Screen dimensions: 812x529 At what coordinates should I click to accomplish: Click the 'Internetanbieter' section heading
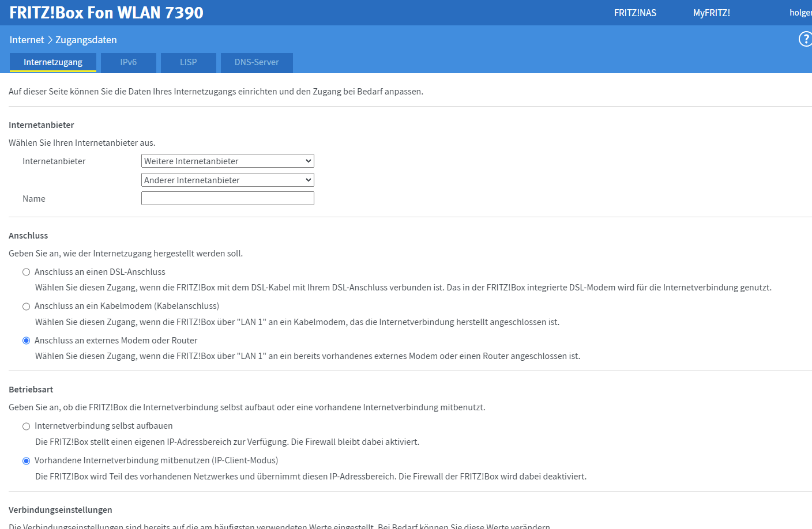[x=42, y=125]
